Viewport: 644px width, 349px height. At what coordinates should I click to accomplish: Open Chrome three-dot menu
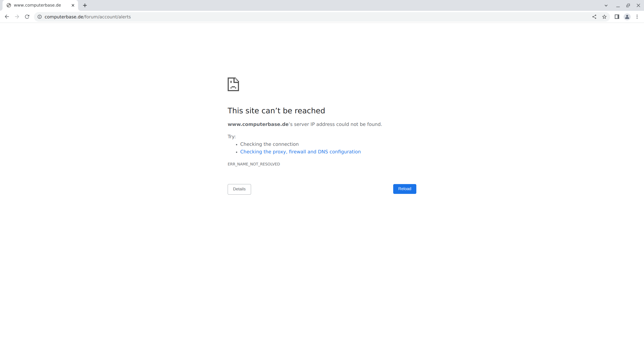pyautogui.click(x=637, y=17)
